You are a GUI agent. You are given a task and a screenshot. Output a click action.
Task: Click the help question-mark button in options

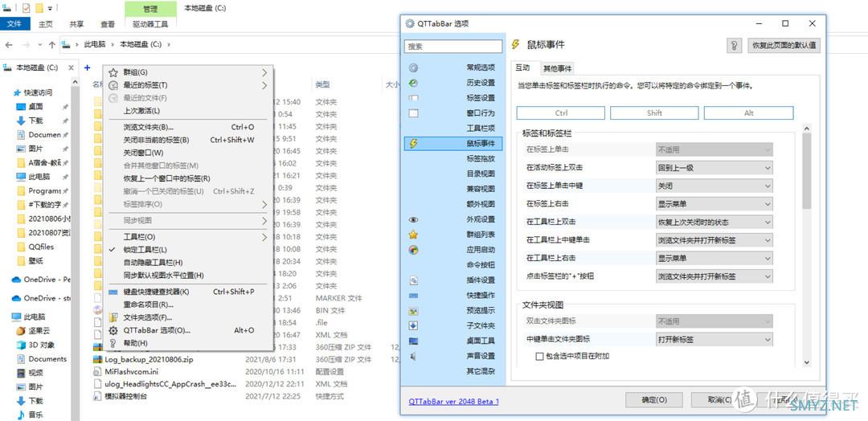click(x=734, y=45)
